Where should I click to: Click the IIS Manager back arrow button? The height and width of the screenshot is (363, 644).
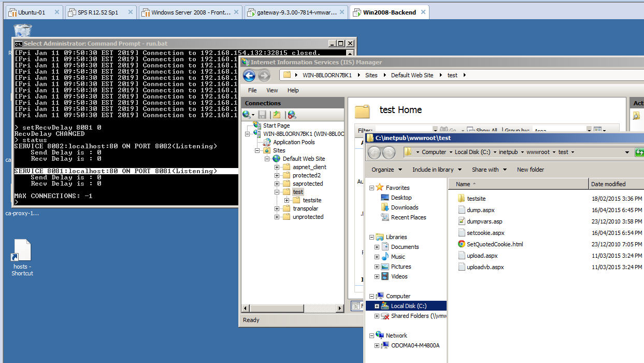coord(249,76)
